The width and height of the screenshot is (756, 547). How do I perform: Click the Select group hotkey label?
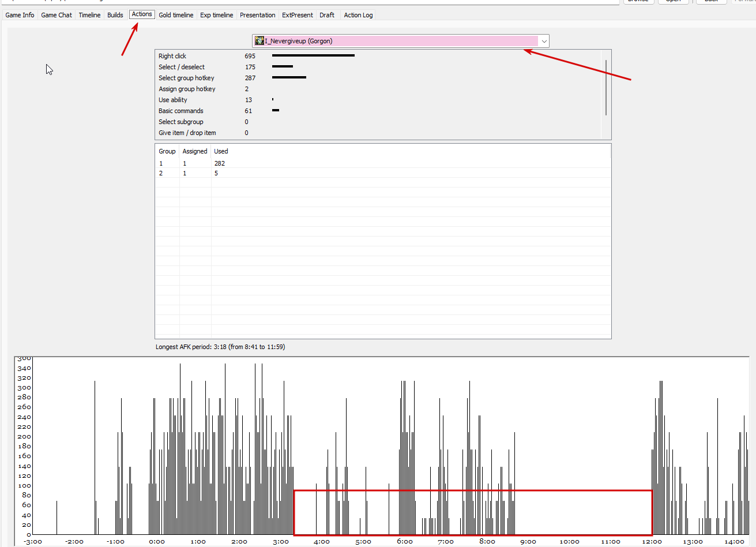pos(186,78)
